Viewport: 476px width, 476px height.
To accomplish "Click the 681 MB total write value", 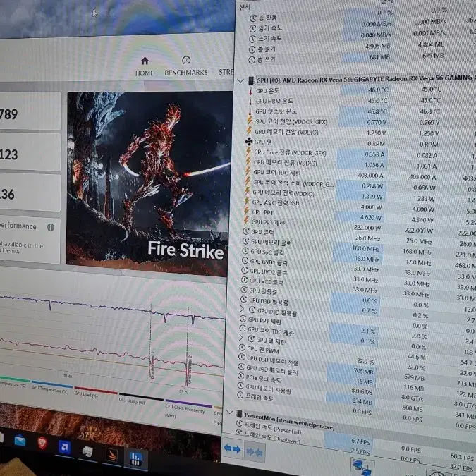I will click(x=380, y=57).
